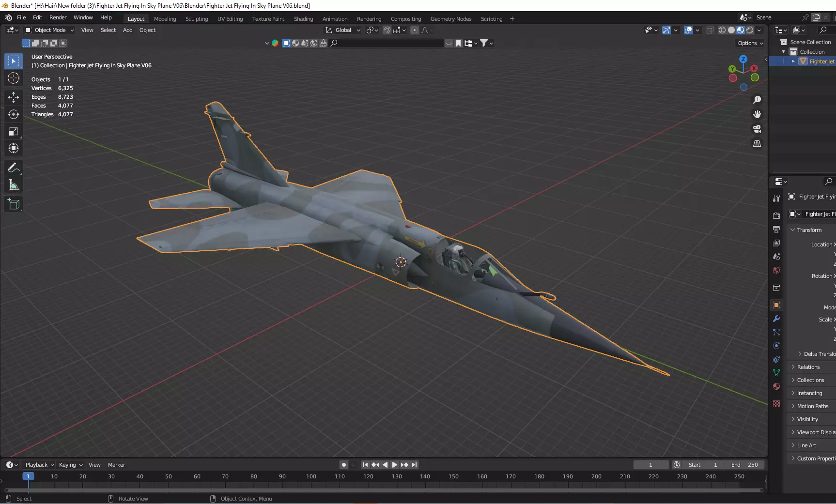Switch to Material Preview shading

click(741, 30)
